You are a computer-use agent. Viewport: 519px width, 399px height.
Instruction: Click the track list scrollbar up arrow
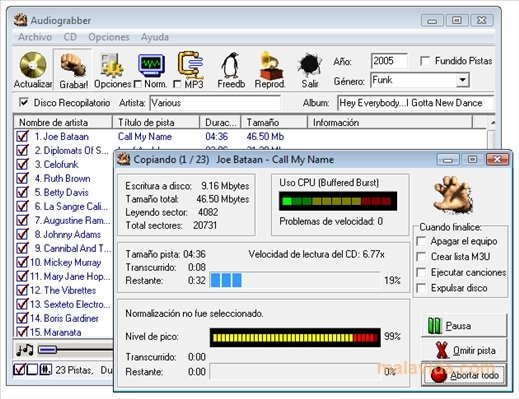(492, 122)
